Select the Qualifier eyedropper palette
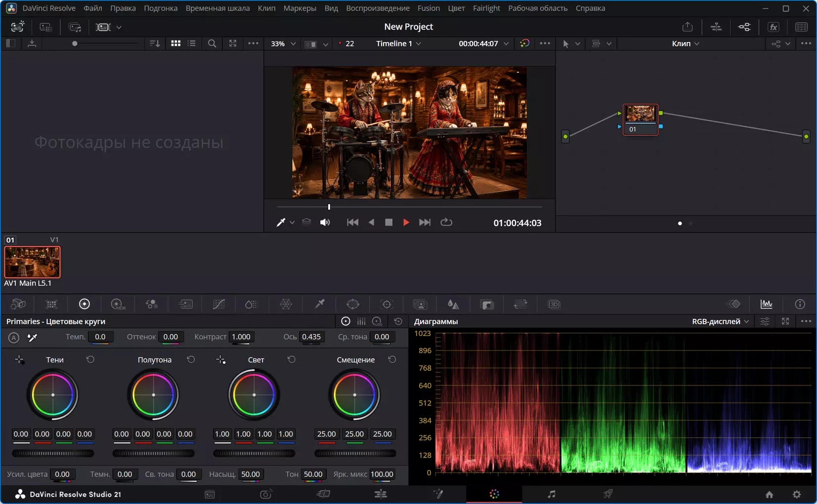Screen dimensions: 817x504 pyautogui.click(x=320, y=304)
